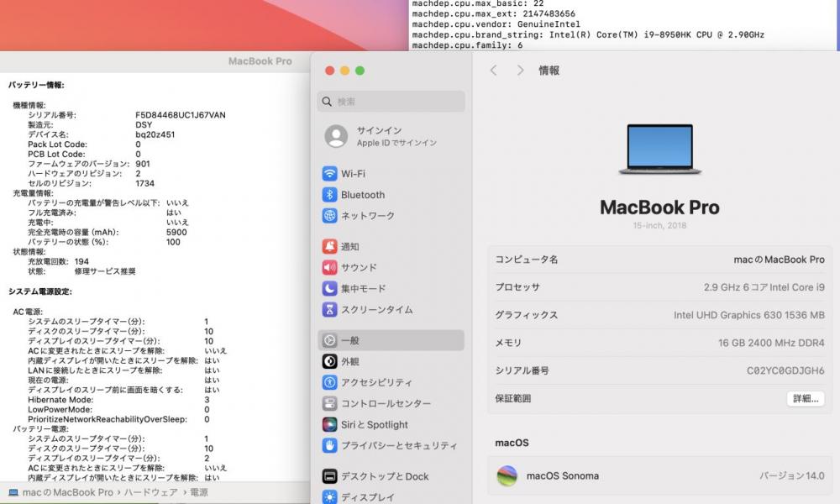
Task: Click device name bq20z451
Action: [155, 134]
